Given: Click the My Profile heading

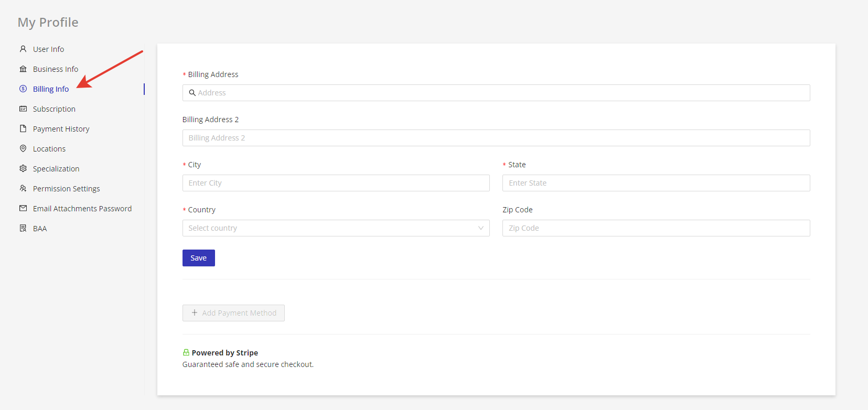Looking at the screenshot, I should 48,23.
